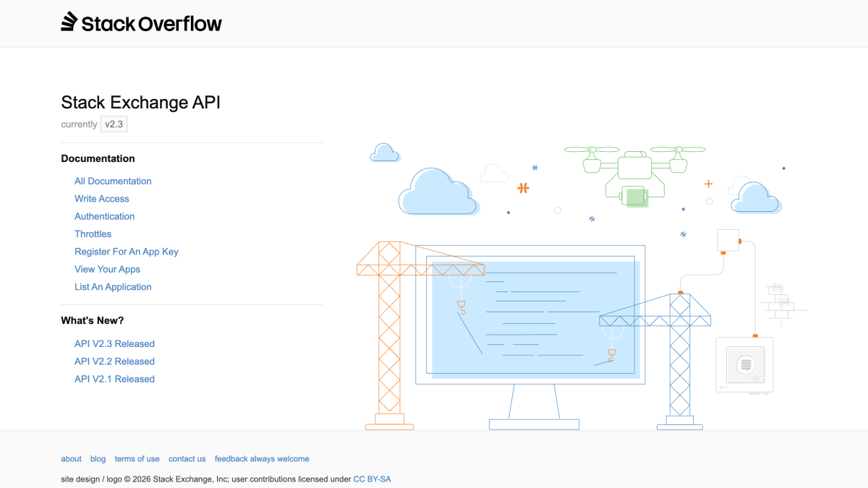Viewport: 868px width, 488px height.
Task: Open terms of use in footer
Action: tap(137, 459)
